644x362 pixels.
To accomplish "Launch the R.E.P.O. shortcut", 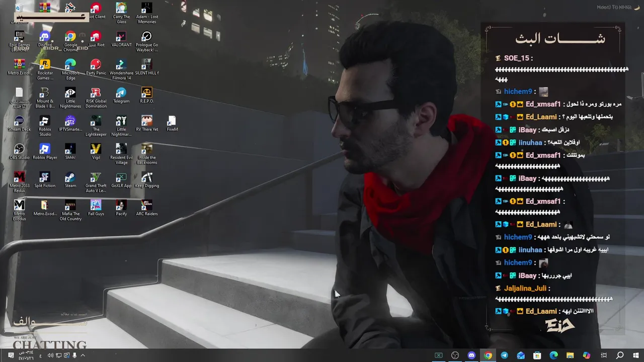I will coord(146,96).
